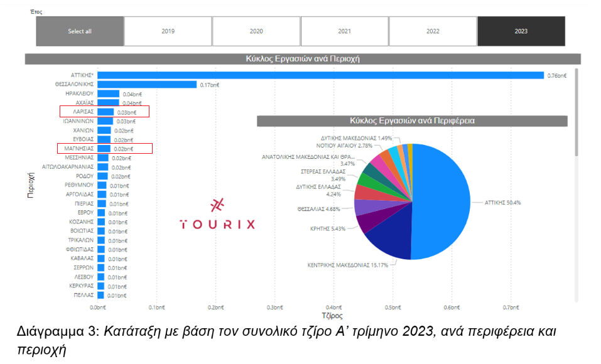Viewport: 601px width, 364px height.
Task: Select the 2020 year filter
Action: click(x=256, y=31)
